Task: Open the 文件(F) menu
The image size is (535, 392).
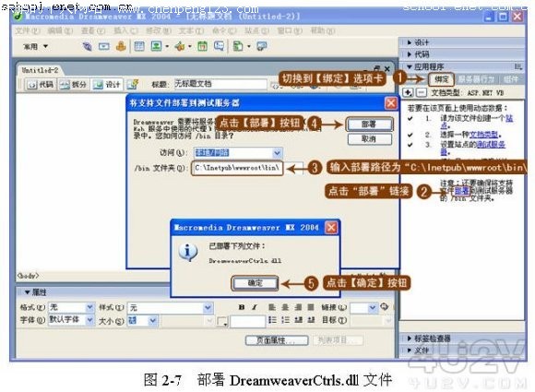Action: point(28,30)
